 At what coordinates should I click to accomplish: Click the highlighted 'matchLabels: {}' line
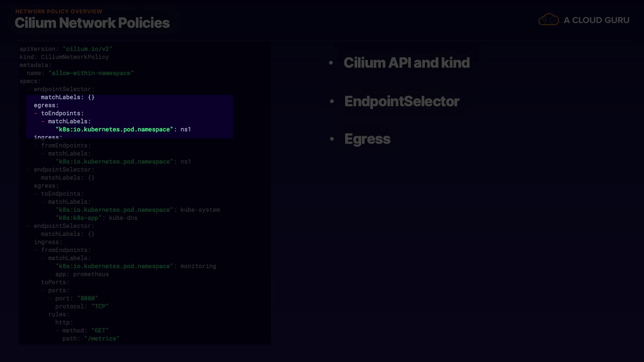point(67,97)
